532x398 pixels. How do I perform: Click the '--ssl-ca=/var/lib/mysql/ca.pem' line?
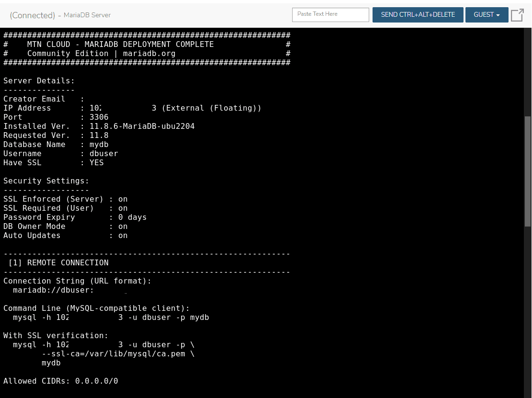(118, 354)
